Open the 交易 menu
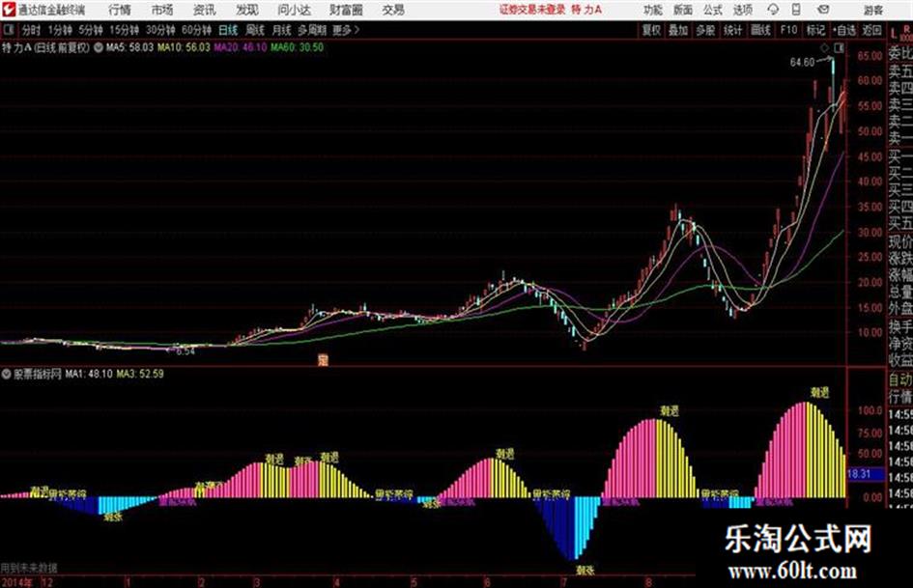The height and width of the screenshot is (588, 913). (393, 10)
